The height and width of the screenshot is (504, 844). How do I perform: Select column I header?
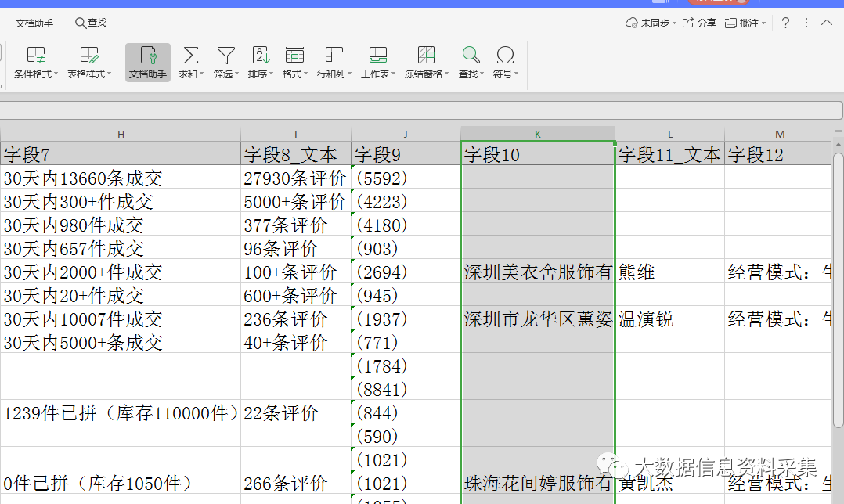point(295,134)
